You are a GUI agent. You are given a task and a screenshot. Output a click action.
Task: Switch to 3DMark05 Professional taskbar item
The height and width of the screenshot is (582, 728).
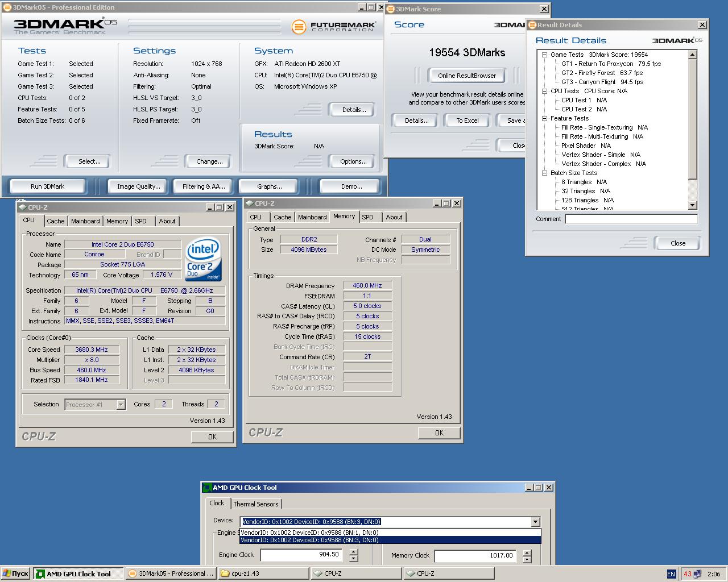coord(171,573)
